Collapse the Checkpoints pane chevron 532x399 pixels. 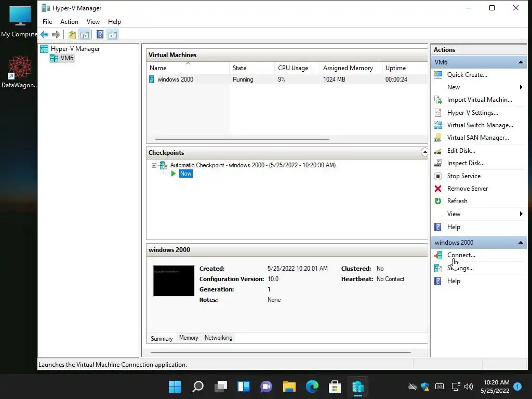424,152
